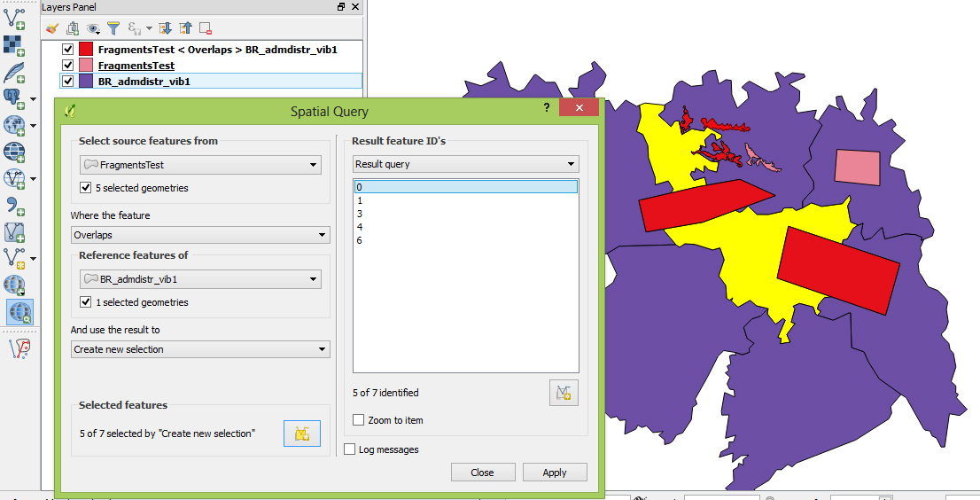Click the Add WCS Layer globe icon
980x500 pixels.
coord(14,152)
